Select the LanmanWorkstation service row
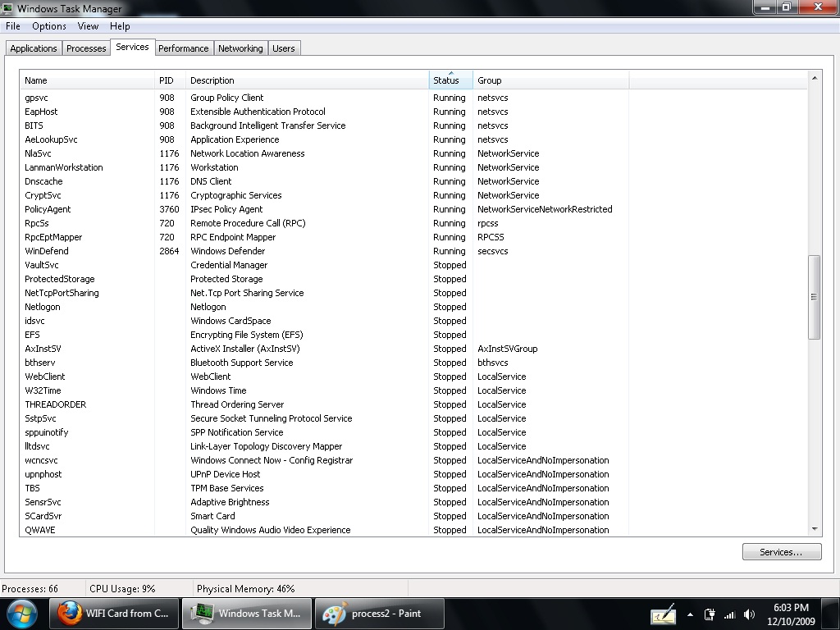This screenshot has height=630, width=840. point(413,167)
